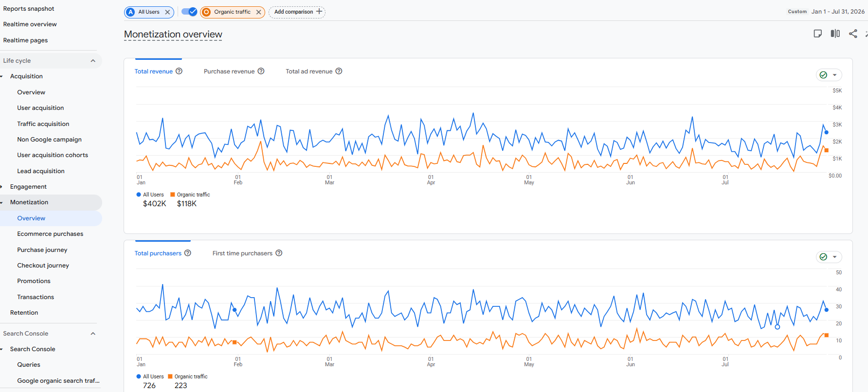Open the share report icon
The height and width of the screenshot is (392, 868).
pos(853,34)
